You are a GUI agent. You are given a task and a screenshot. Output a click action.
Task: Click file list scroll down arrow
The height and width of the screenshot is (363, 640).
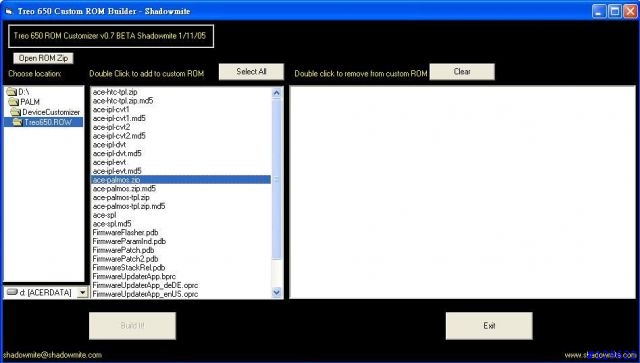[276, 292]
